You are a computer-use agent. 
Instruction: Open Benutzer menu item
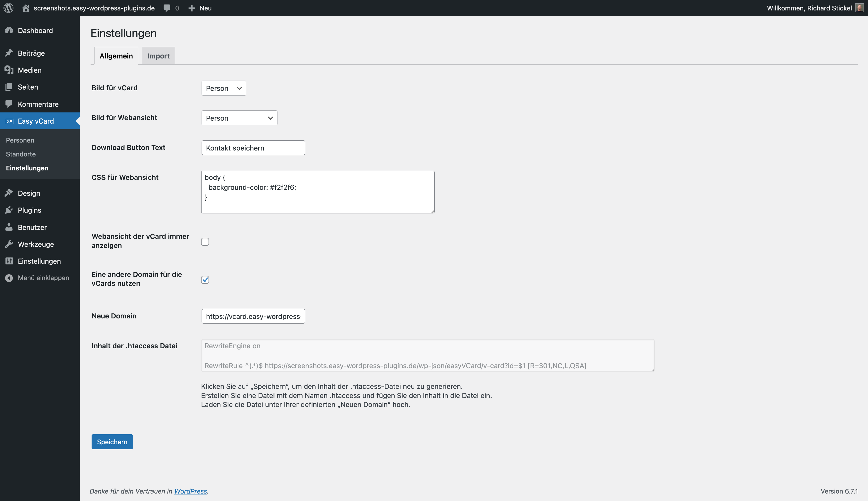(x=40, y=227)
